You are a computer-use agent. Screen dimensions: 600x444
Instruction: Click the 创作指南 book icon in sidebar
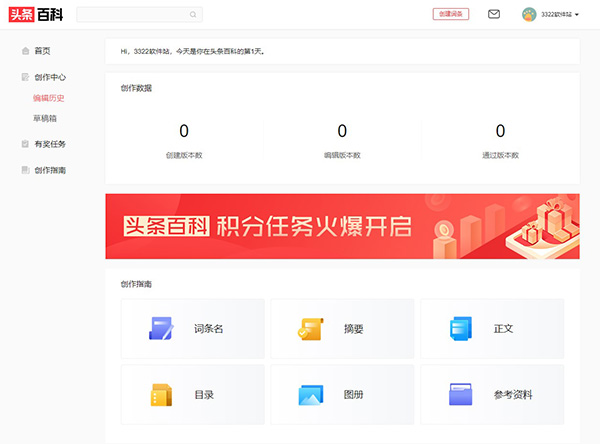click(x=25, y=170)
